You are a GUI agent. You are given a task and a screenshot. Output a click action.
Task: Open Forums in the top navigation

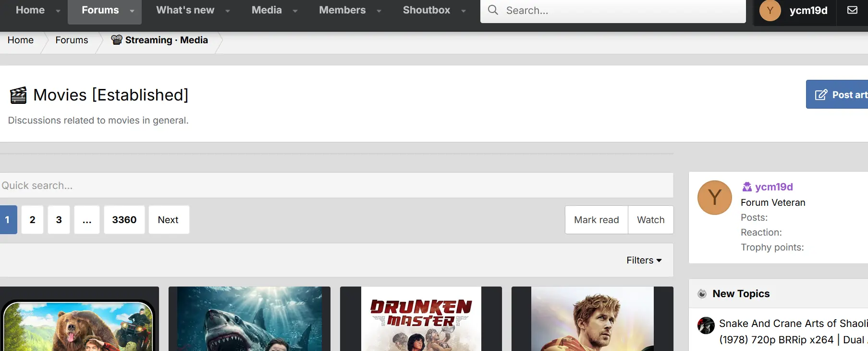click(100, 10)
